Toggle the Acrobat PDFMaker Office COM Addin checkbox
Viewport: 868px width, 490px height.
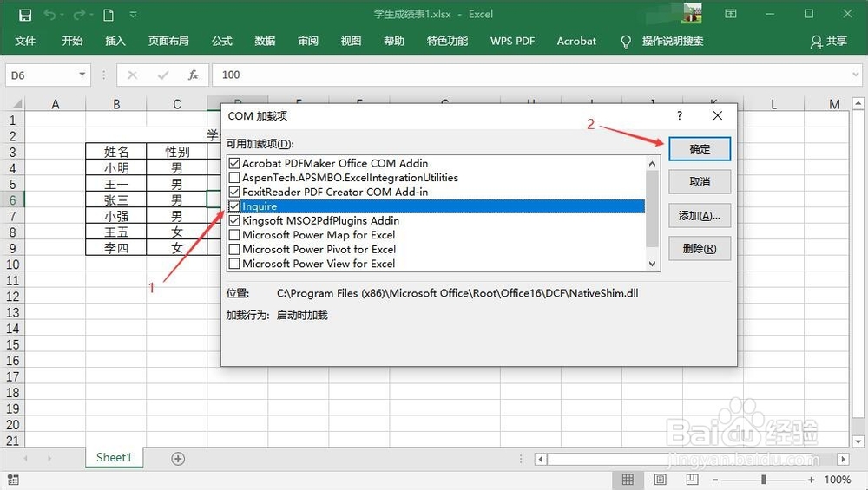234,163
